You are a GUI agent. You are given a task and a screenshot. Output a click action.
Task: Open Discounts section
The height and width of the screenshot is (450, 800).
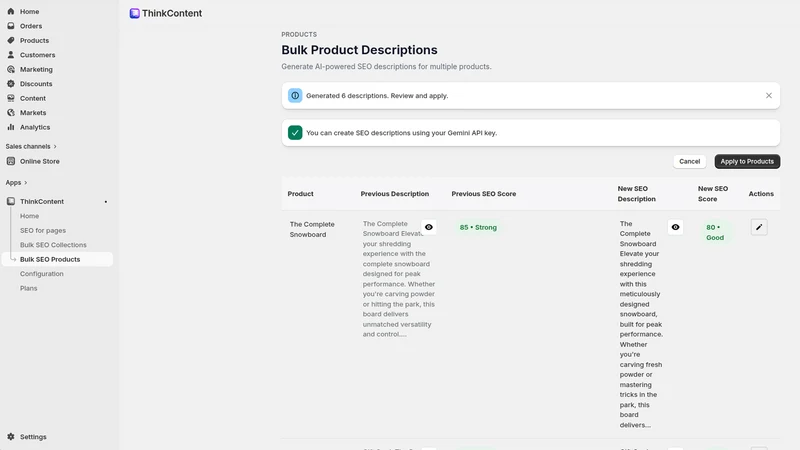36,84
